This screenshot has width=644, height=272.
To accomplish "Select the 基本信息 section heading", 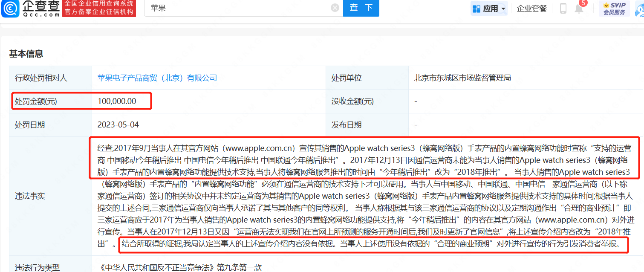I will [x=26, y=54].
